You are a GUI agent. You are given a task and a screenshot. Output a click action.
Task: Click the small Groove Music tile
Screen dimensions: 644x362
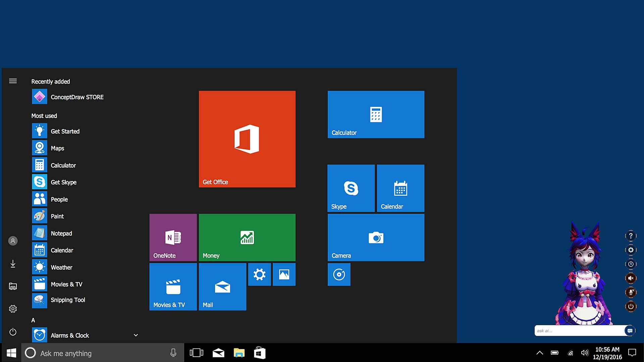click(x=339, y=275)
